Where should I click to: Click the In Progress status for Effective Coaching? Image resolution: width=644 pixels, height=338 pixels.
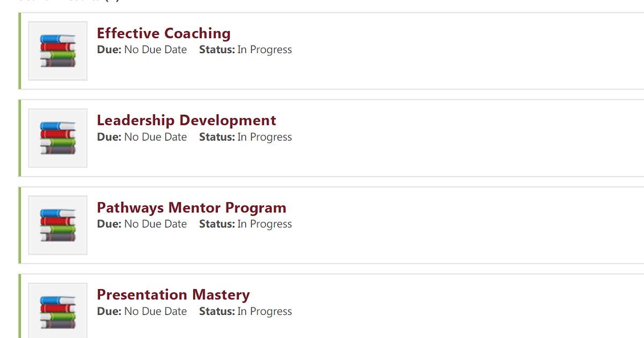(x=265, y=49)
